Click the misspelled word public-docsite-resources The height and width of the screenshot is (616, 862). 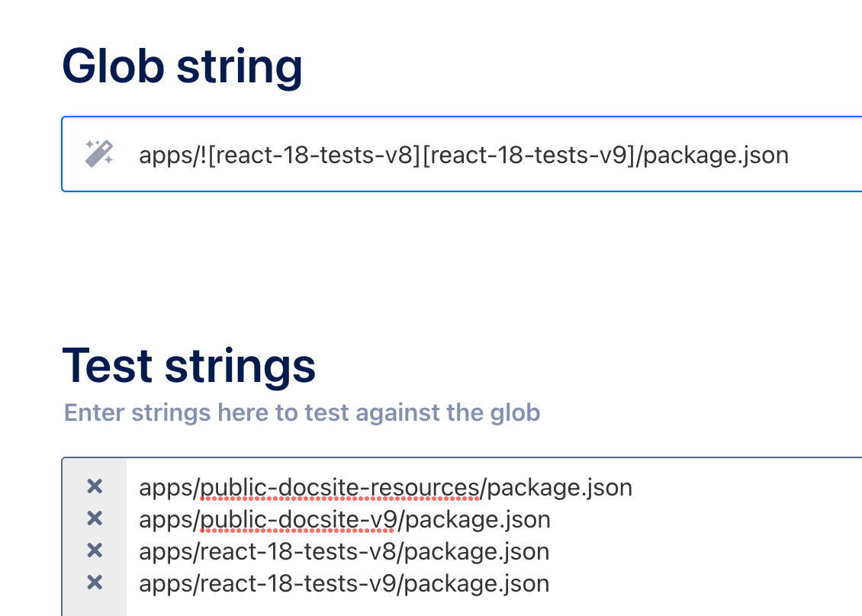point(339,488)
